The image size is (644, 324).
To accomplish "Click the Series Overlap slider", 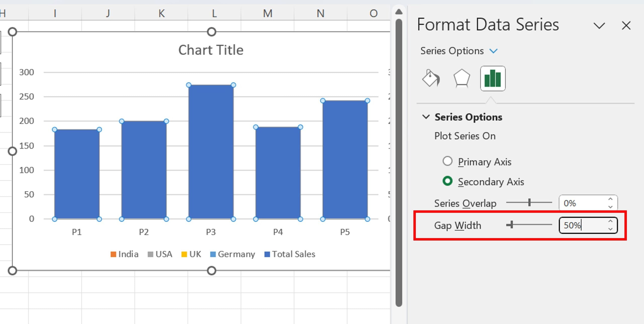I will click(529, 202).
